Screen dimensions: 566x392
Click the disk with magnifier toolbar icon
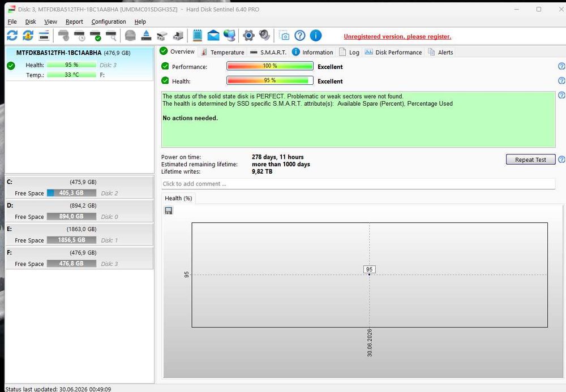point(111,35)
